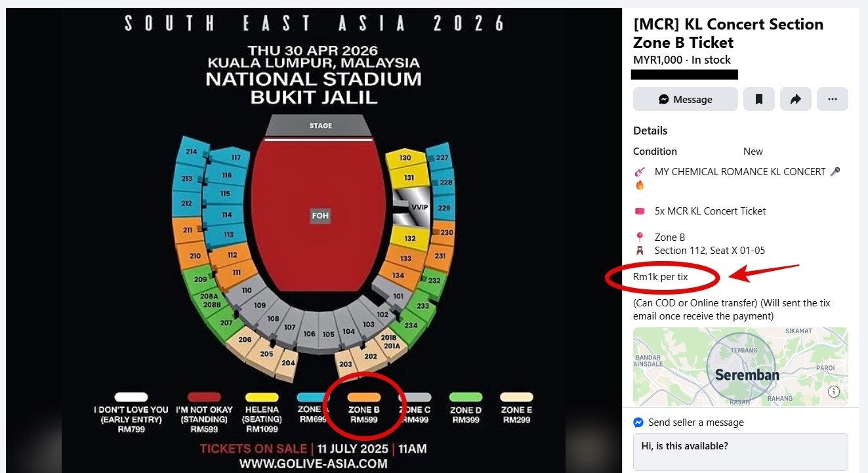Save listing with bookmark icon

click(x=759, y=99)
